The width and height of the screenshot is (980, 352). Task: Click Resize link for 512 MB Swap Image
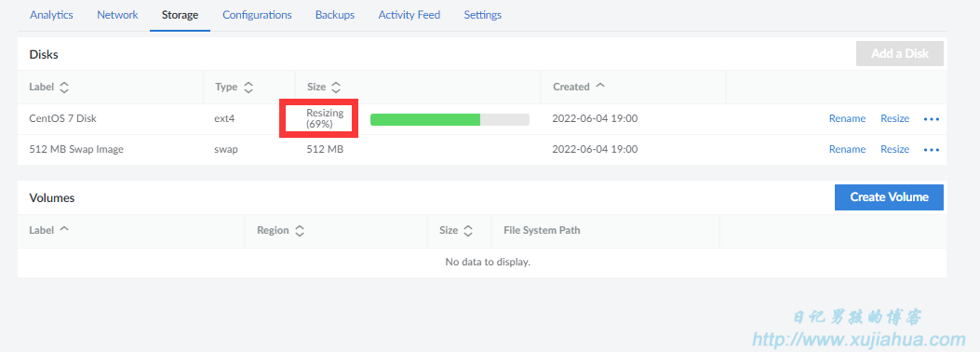[894, 149]
